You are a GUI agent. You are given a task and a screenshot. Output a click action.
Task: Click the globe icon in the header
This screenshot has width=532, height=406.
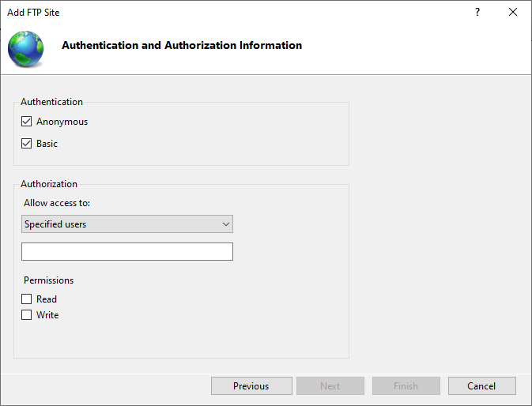point(26,48)
